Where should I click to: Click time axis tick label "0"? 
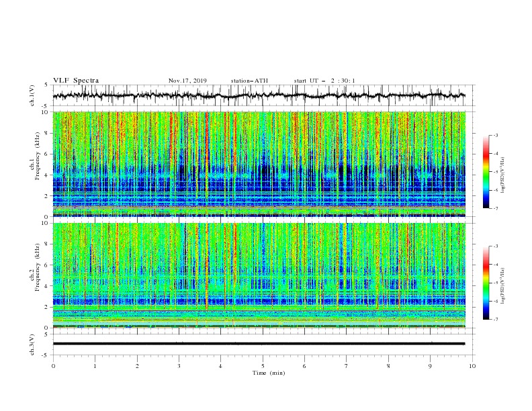[53, 366]
